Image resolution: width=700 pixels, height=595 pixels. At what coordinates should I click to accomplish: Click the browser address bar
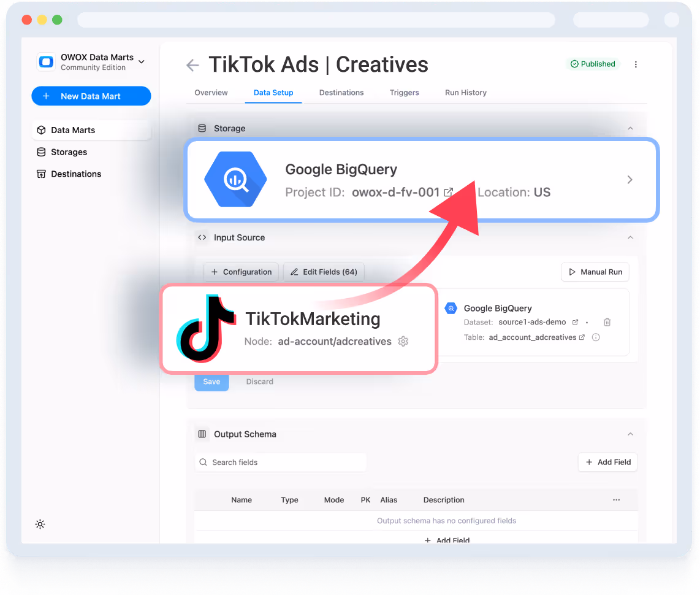(x=316, y=20)
